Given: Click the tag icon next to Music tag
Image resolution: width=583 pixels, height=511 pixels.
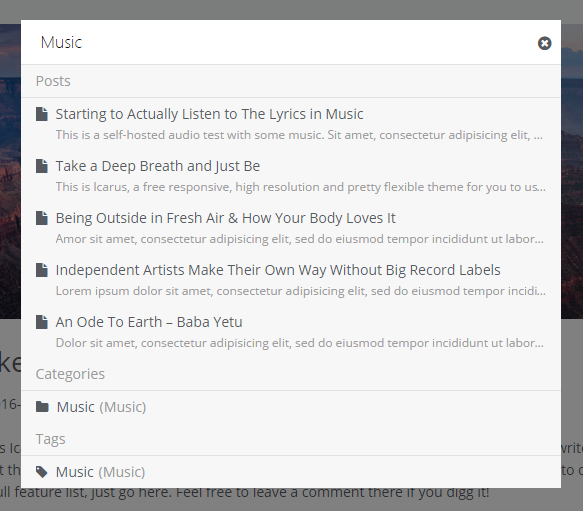Looking at the screenshot, I should click(42, 472).
